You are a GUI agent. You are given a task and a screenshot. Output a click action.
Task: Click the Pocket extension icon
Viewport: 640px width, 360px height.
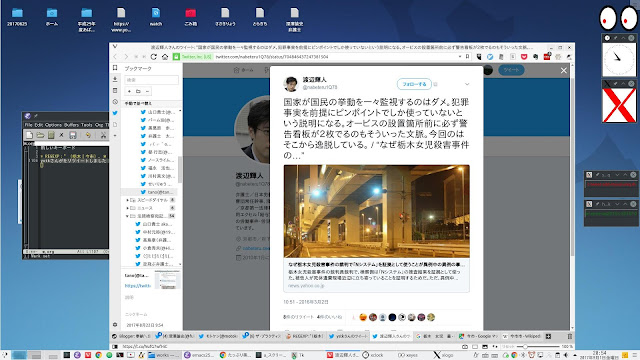pos(524,57)
